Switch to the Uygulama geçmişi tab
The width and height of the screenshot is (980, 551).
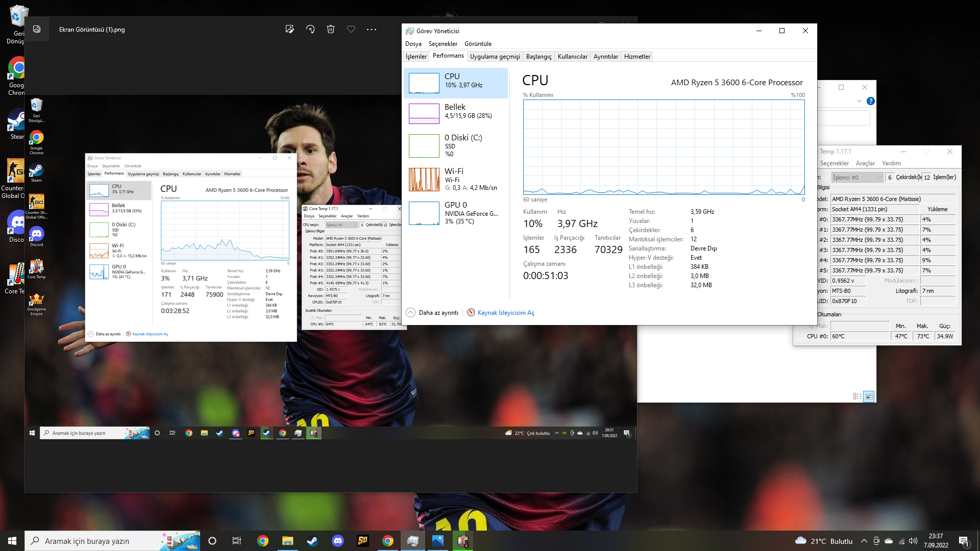[495, 57]
